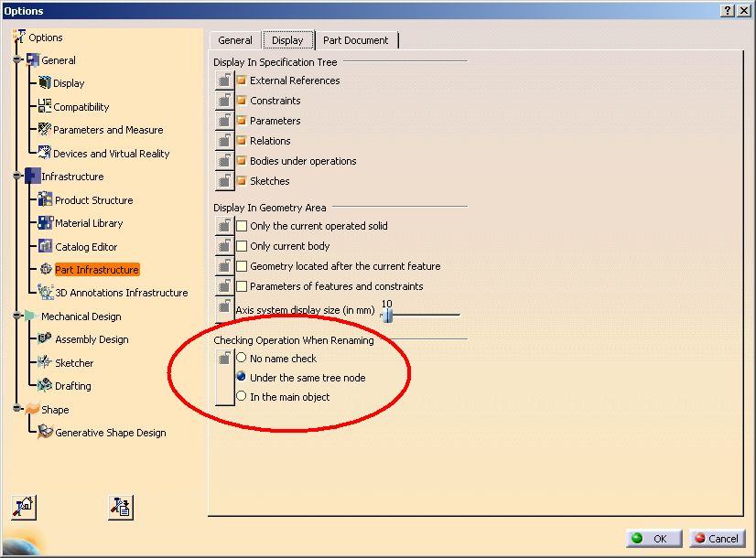
Task: Click the lock icon beside Geometry located after current feature
Action: click(x=224, y=266)
